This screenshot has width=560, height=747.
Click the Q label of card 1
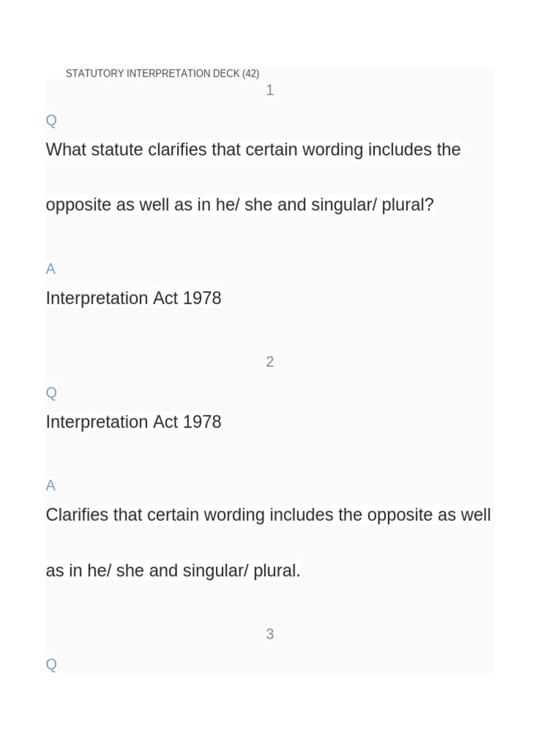[x=51, y=120]
